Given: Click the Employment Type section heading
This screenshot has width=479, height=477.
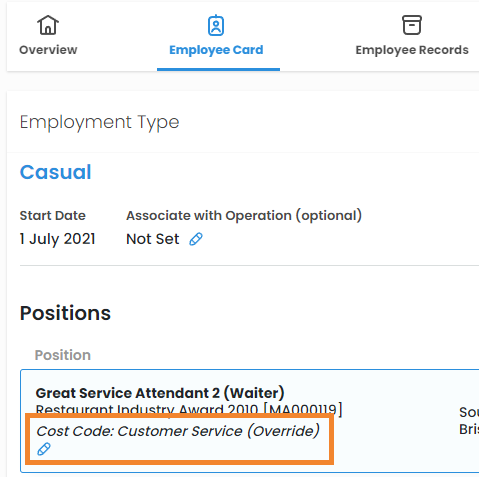Looking at the screenshot, I should [x=100, y=122].
